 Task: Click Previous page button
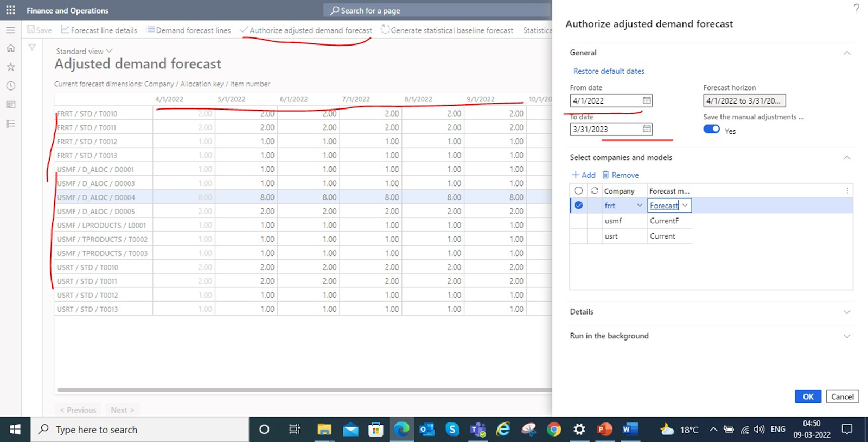[x=78, y=410]
